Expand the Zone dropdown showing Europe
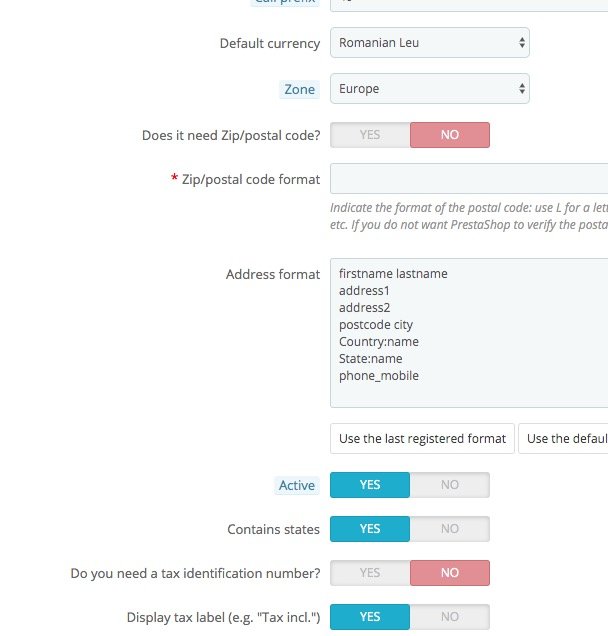608x636 pixels. [x=429, y=89]
